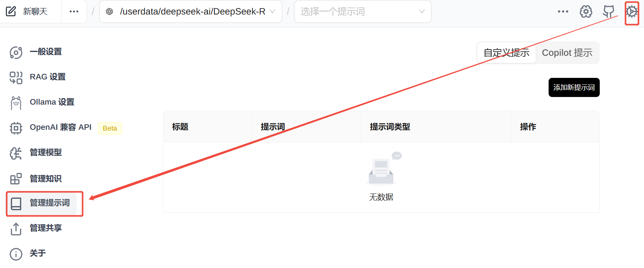
Task: Go to 管理模型 page
Action: pos(45,153)
